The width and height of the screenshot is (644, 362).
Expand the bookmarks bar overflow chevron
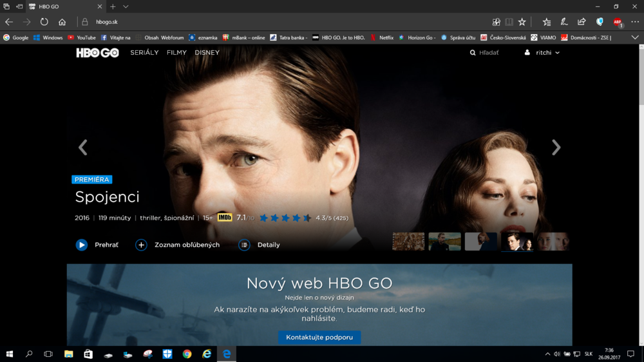(635, 37)
